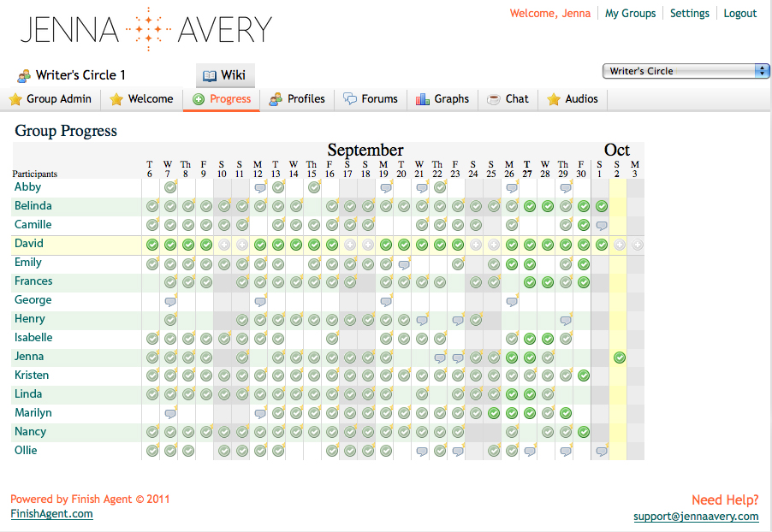Expand the Writer's Circle group dropdown

686,71
